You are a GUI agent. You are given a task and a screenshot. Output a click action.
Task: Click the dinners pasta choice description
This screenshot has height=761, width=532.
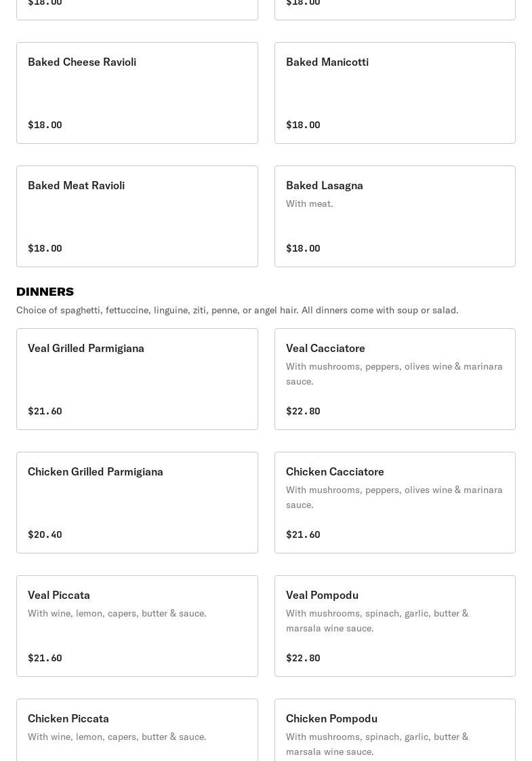tap(237, 310)
